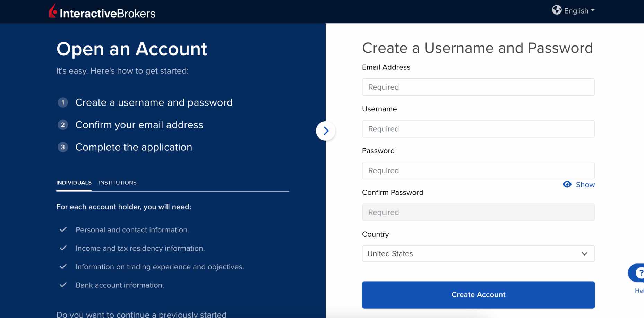Click step 2 circle number icon

63,125
